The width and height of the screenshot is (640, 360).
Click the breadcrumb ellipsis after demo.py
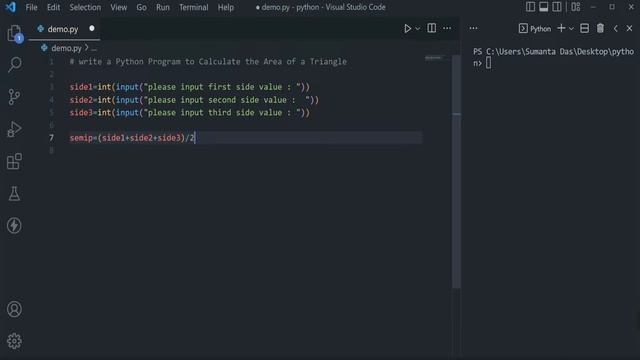point(94,49)
